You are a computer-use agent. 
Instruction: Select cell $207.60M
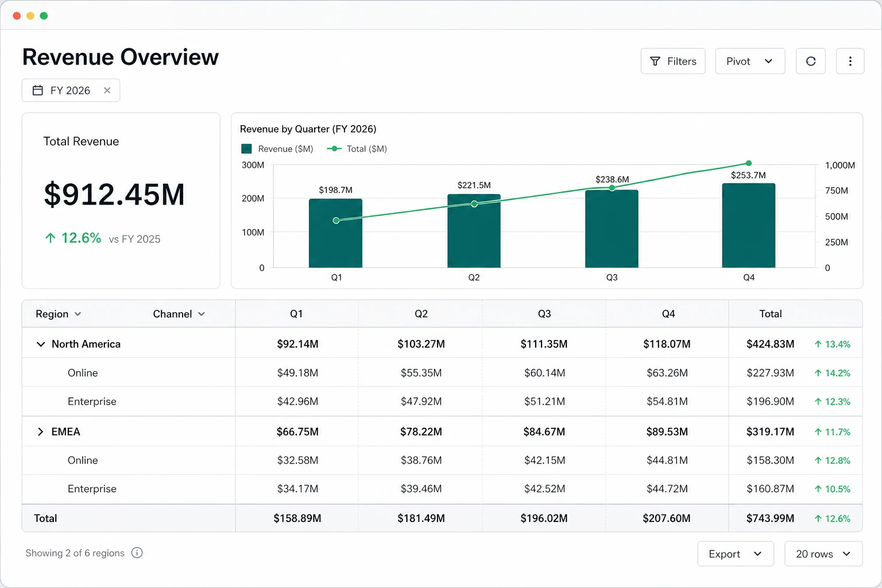(x=667, y=519)
